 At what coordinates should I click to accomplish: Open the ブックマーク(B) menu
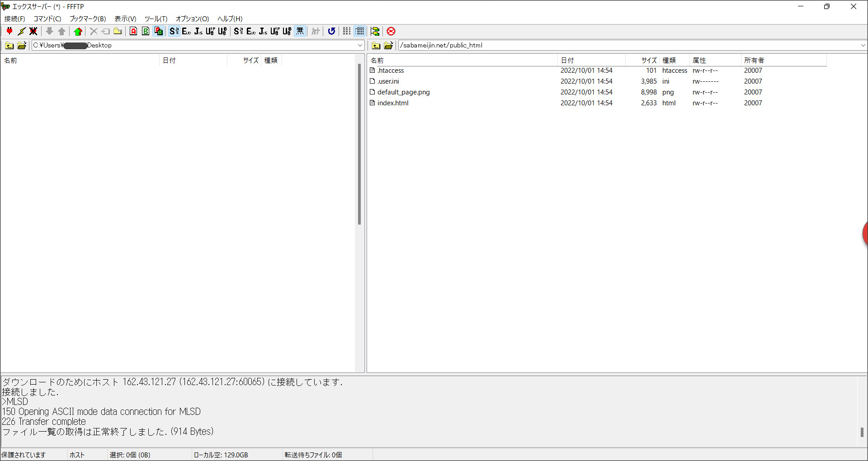tap(87, 19)
